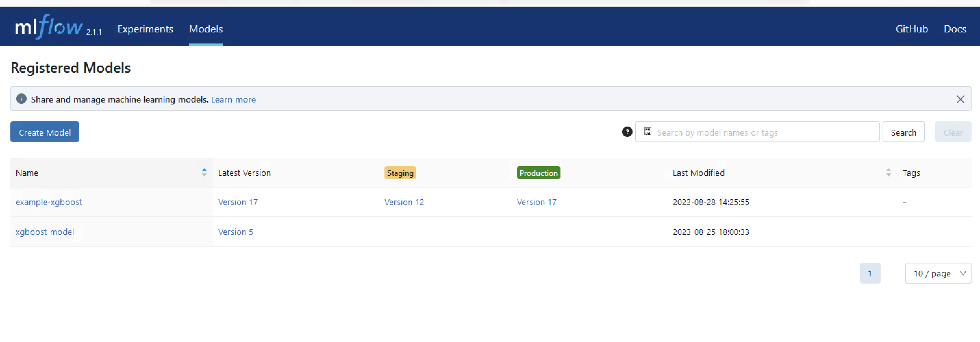Click the info icon in the banner
The width and height of the screenshot is (980, 342).
pyautogui.click(x=21, y=99)
